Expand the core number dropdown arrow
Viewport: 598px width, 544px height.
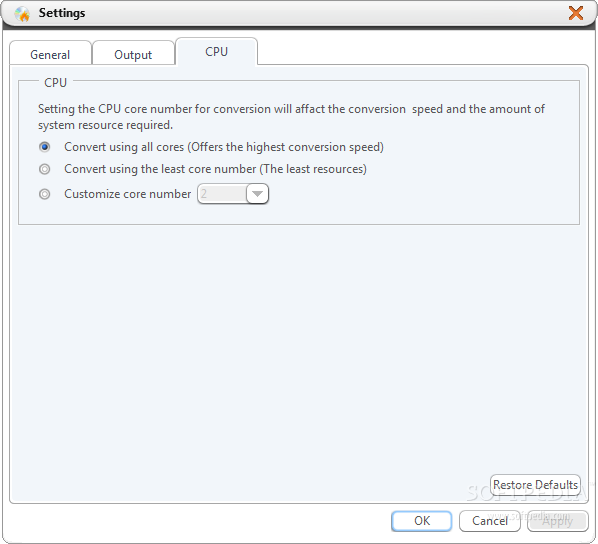pyautogui.click(x=257, y=194)
